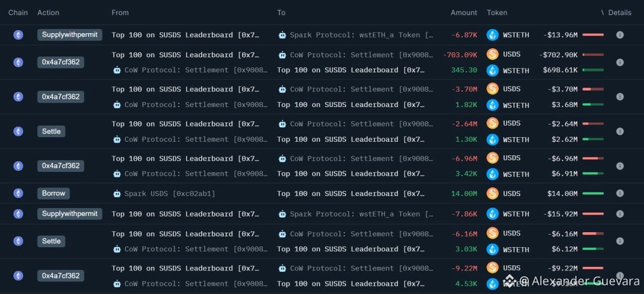Open details info icon for the -6.16M Settle row

click(x=620, y=241)
